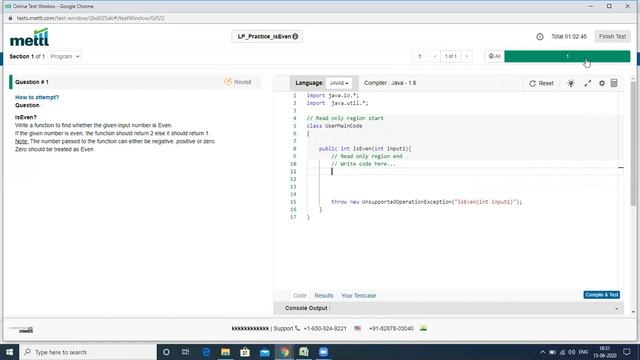
Task: Open Microsoft Store from taskbar
Action: pyautogui.click(x=245, y=352)
